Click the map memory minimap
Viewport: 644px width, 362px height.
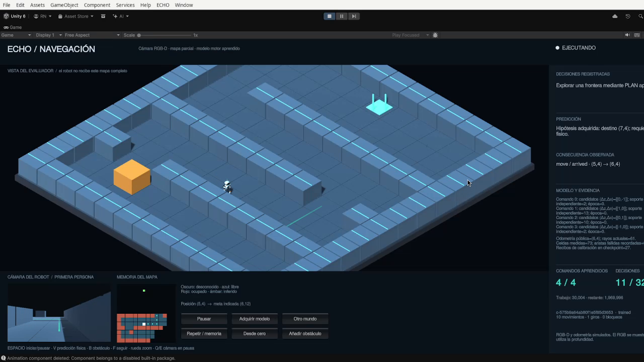tap(146, 313)
